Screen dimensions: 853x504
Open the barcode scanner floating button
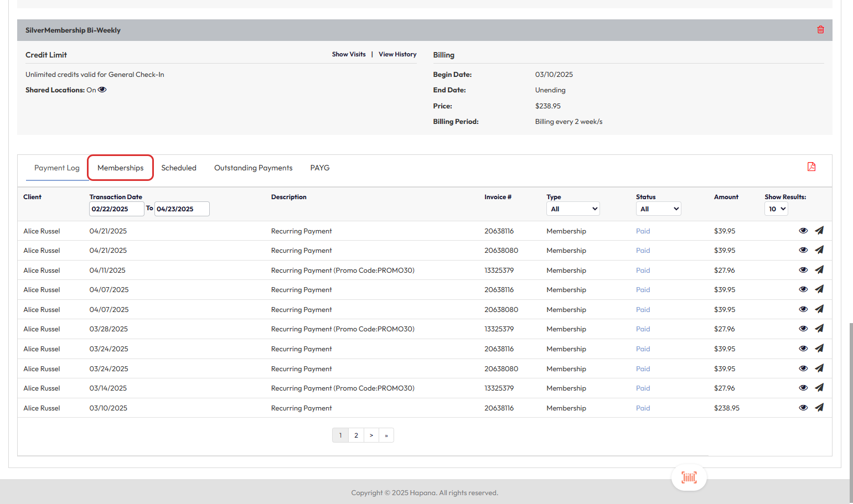click(689, 477)
